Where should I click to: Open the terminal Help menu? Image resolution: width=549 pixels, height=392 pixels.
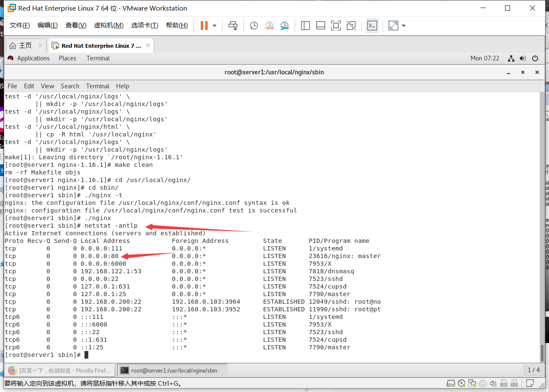(122, 86)
